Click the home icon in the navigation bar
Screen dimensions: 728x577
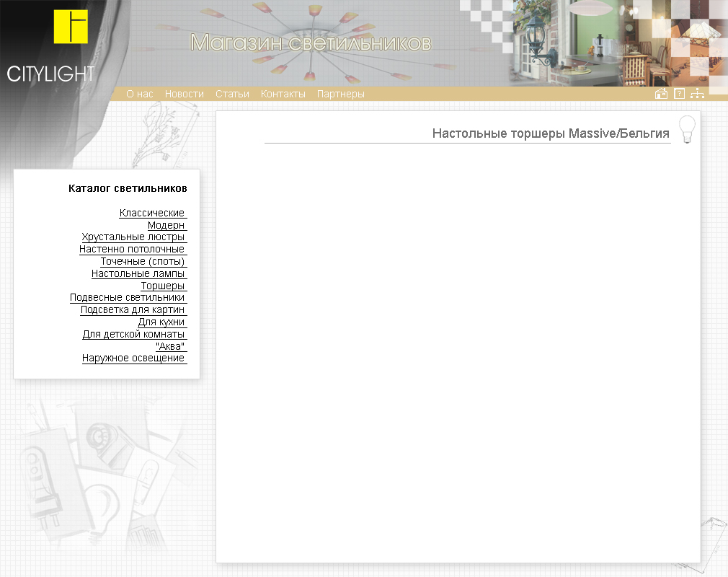[661, 94]
